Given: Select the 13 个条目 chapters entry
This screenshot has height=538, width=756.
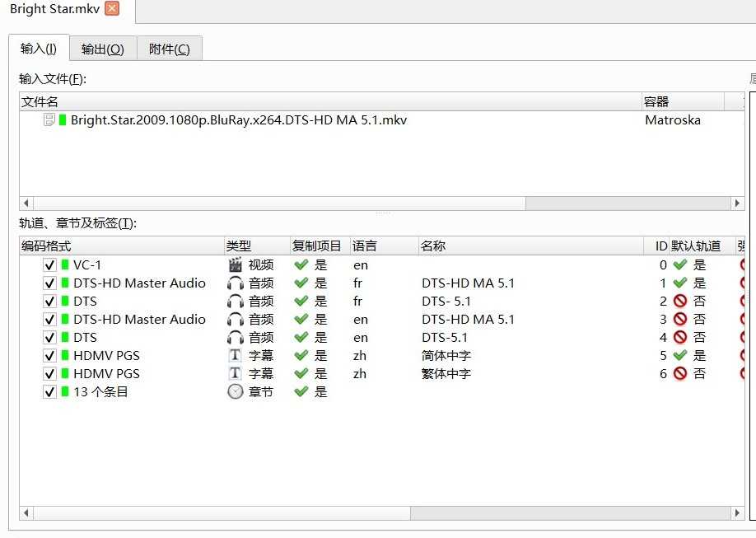Looking at the screenshot, I should click(x=100, y=392).
